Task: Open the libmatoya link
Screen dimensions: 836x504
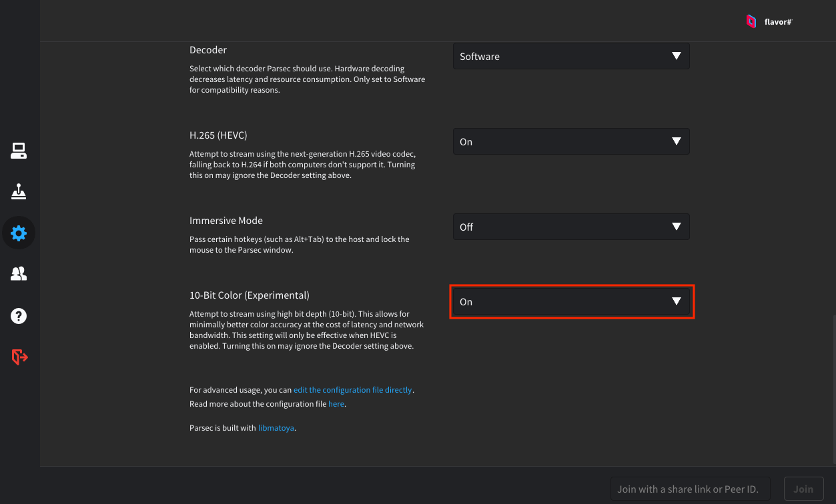Action: coord(276,428)
